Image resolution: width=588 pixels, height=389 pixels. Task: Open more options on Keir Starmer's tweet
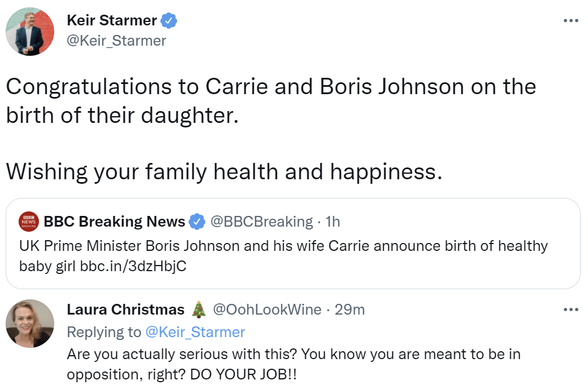[571, 21]
